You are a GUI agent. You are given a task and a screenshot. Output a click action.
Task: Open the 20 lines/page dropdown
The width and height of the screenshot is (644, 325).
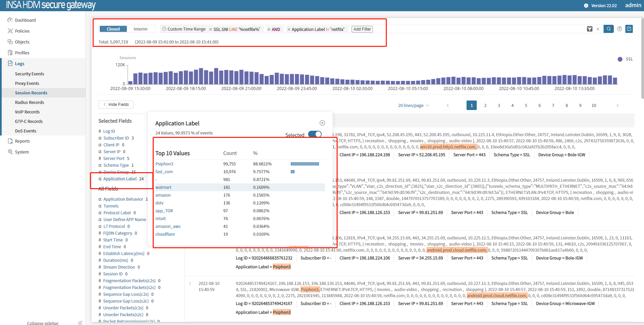tap(413, 106)
